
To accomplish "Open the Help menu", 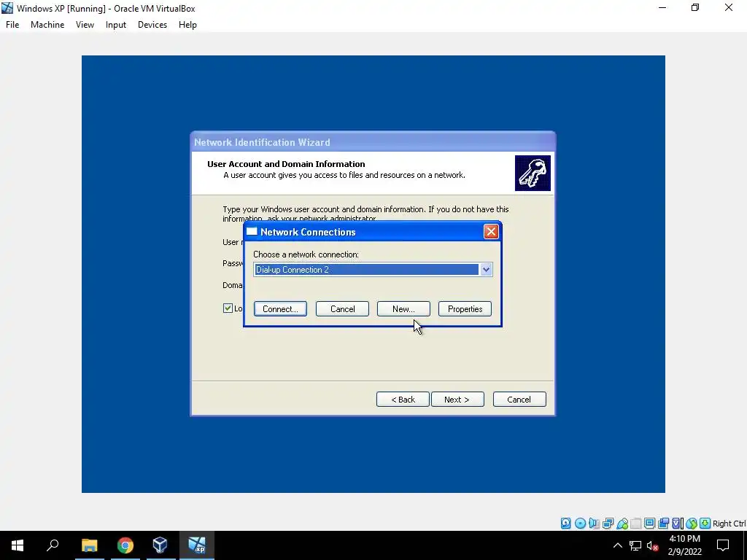I will coord(187,25).
